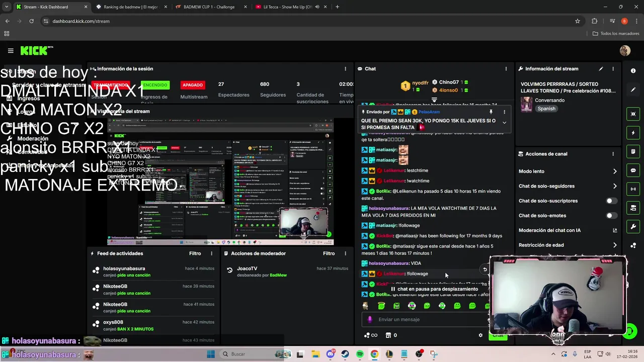644x362 pixels.
Task: Open the user profile avatar menu
Action: (625, 50)
